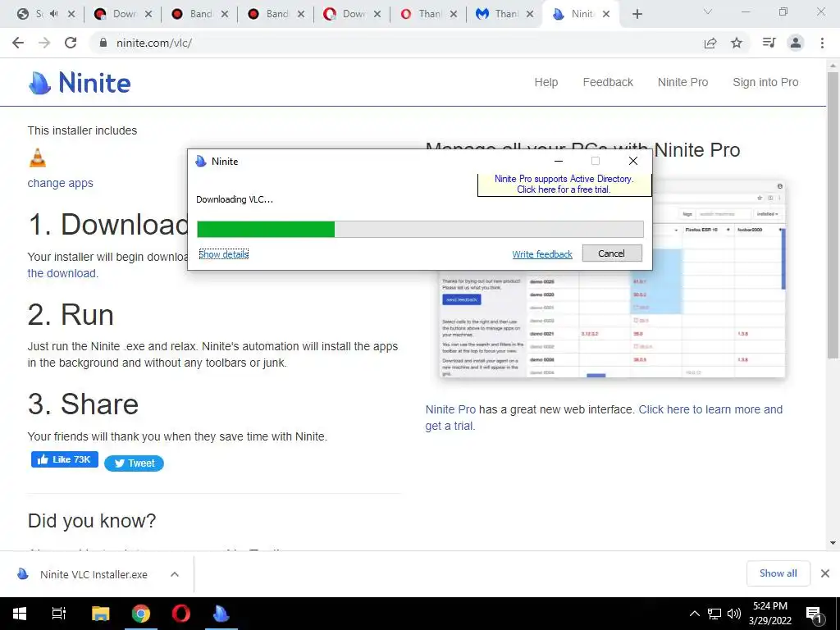Open the Feedback menu link
Image resolution: width=840 pixels, height=630 pixels.
[x=608, y=83]
